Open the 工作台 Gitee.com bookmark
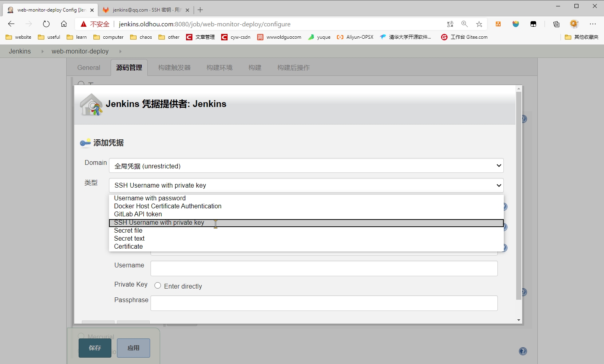The width and height of the screenshot is (604, 364). pos(464,37)
